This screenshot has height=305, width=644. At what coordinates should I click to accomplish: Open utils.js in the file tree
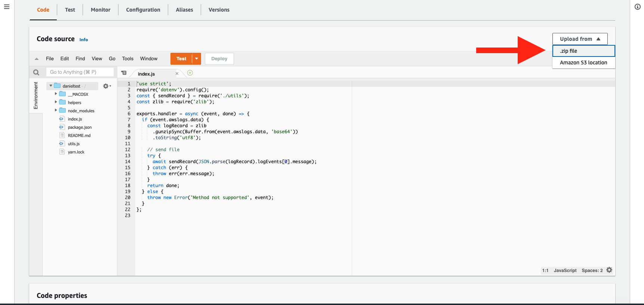(74, 144)
